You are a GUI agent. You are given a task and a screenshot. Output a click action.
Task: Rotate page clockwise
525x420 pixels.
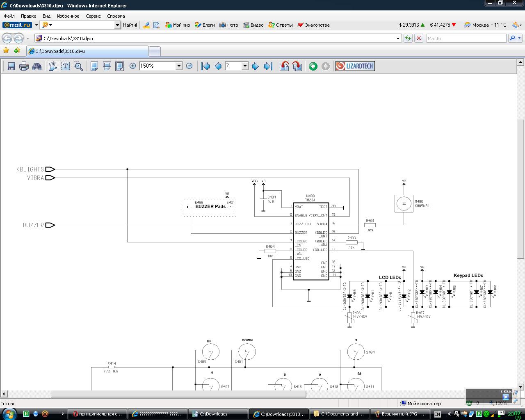(297, 66)
